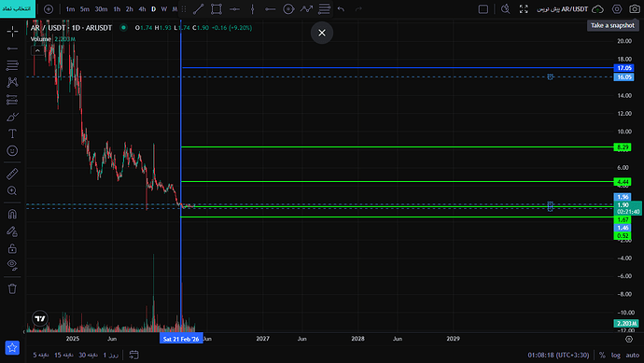
Task: Pick the vertical line tool
Action: (x=253, y=9)
